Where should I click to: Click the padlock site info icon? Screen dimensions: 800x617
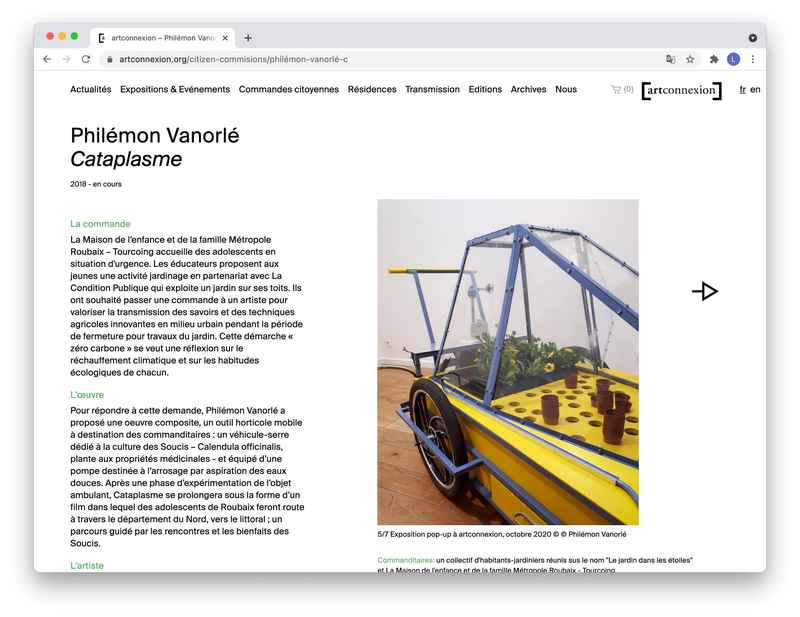pyautogui.click(x=109, y=59)
